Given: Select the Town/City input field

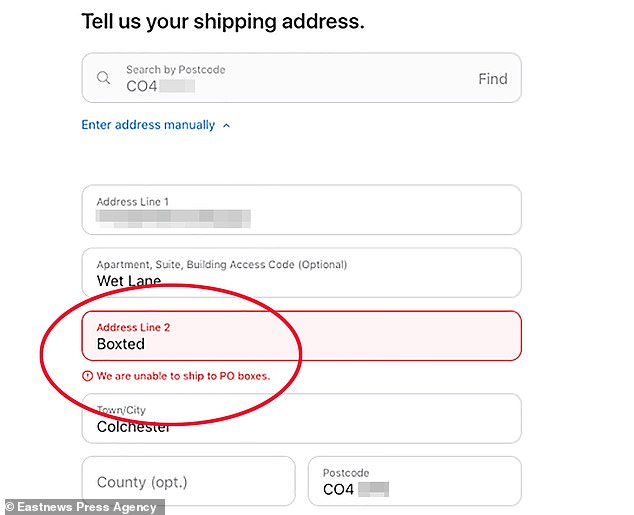Looking at the screenshot, I should pyautogui.click(x=301, y=419).
